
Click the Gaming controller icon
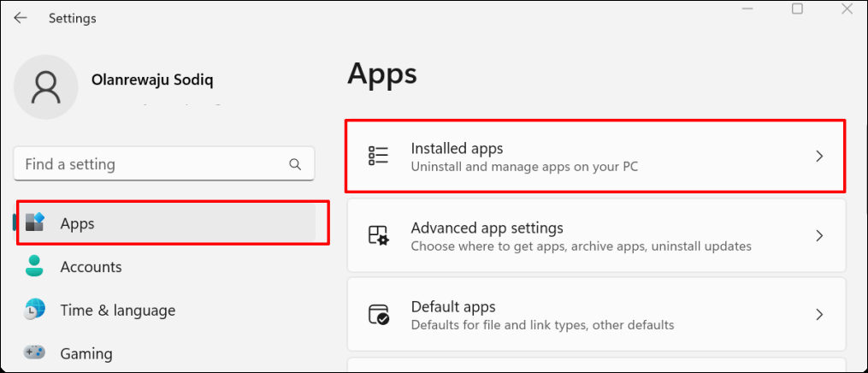pos(35,352)
